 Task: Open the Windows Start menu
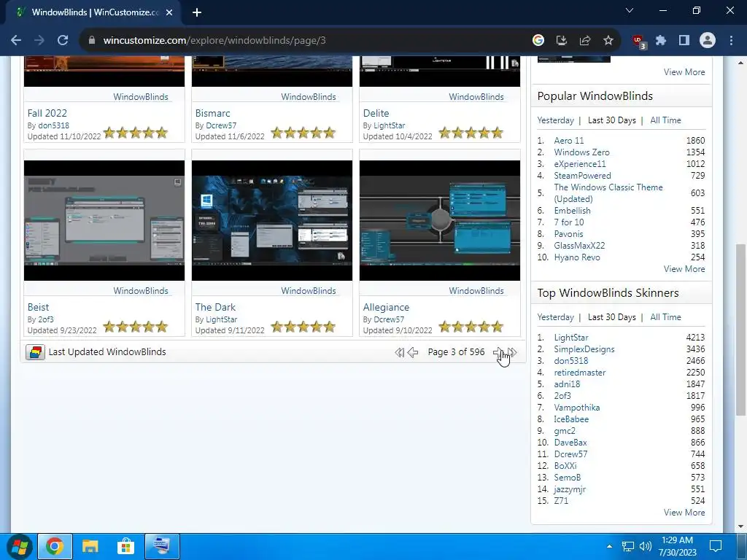click(20, 546)
